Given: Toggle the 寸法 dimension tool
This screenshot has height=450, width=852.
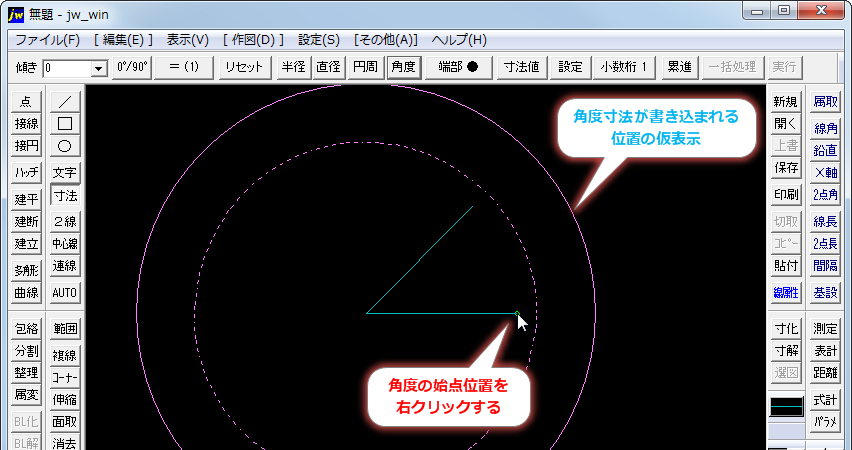Looking at the screenshot, I should (x=65, y=195).
